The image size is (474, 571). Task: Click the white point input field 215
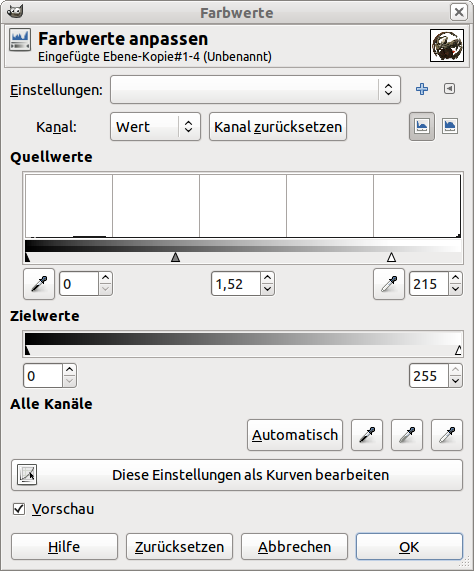pos(428,284)
